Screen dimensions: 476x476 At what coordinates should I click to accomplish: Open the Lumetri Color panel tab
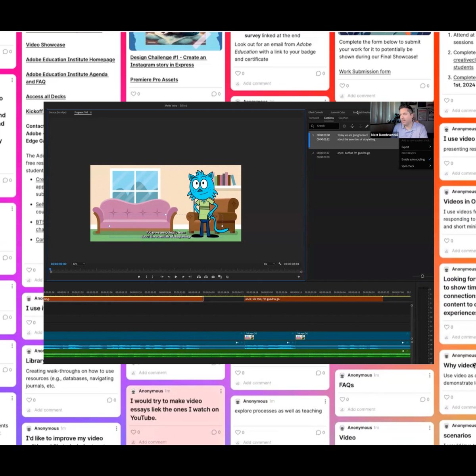(338, 112)
